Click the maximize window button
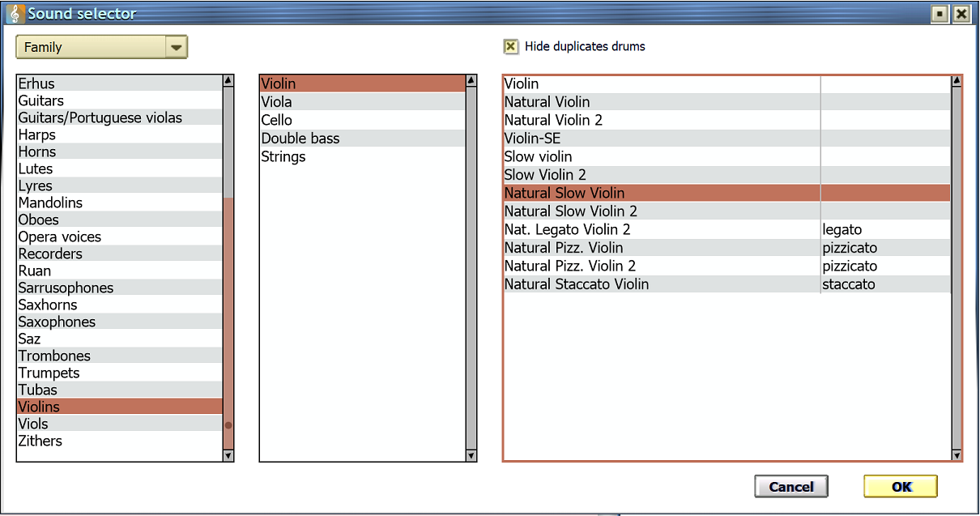The height and width of the screenshot is (516, 980). point(940,14)
